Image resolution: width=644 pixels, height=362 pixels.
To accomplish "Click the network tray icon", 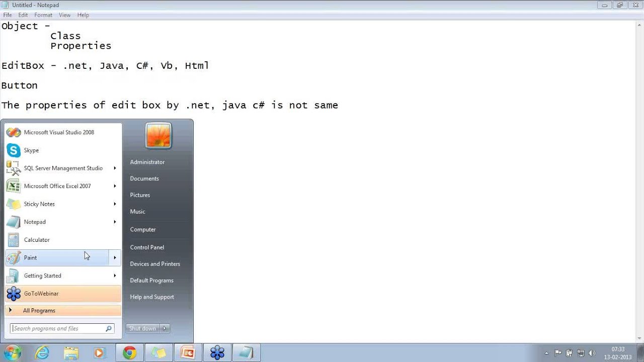I will click(x=581, y=353).
